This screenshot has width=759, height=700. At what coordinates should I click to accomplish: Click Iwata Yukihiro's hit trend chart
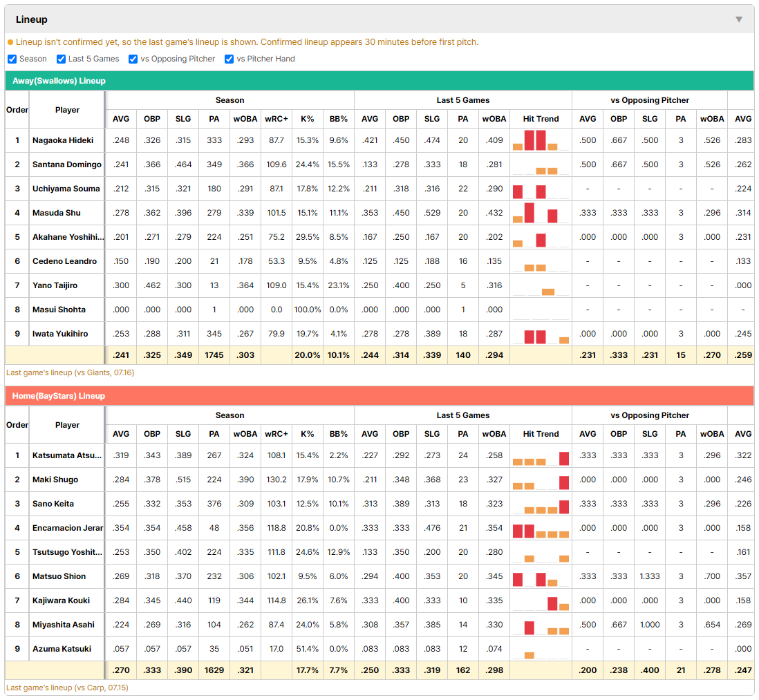(541, 334)
